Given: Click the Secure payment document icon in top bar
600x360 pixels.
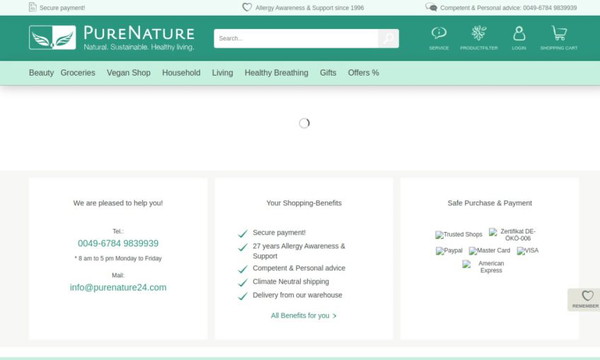Looking at the screenshot, I should click(33, 7).
